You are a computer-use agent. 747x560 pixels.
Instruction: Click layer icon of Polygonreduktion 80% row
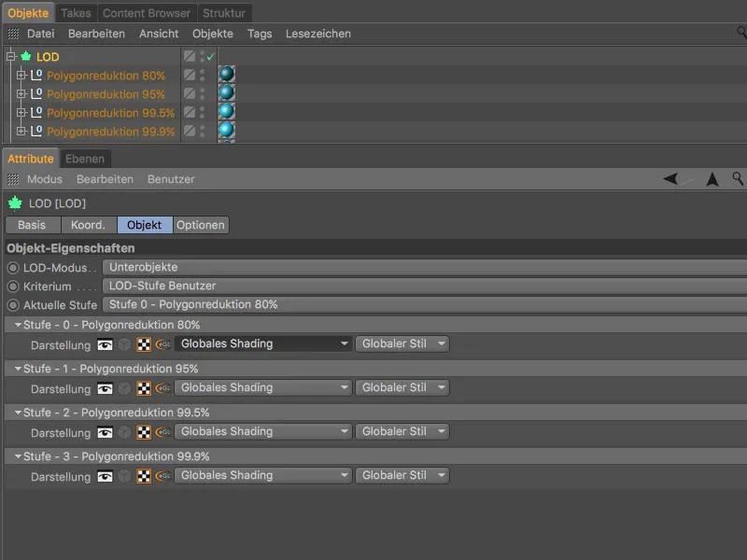point(190,75)
